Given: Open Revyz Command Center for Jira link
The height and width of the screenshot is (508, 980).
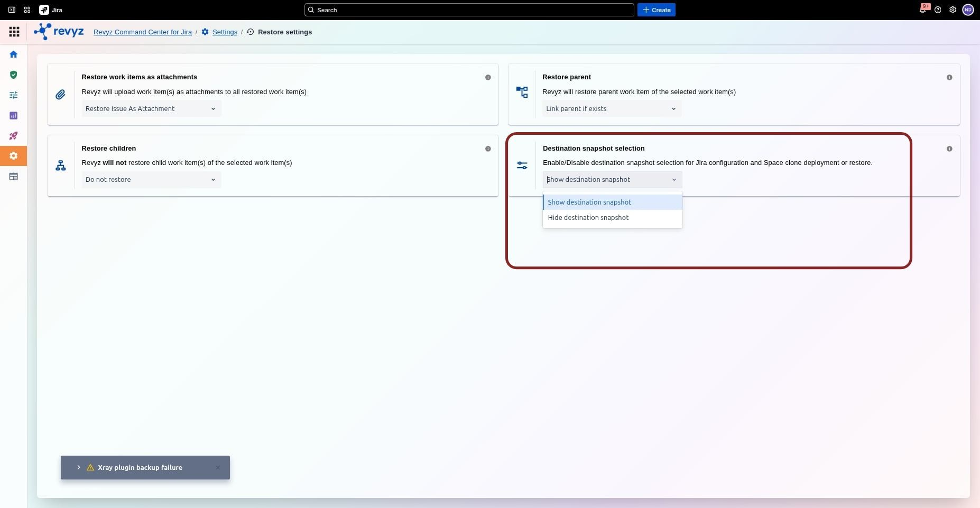Looking at the screenshot, I should pyautogui.click(x=143, y=32).
